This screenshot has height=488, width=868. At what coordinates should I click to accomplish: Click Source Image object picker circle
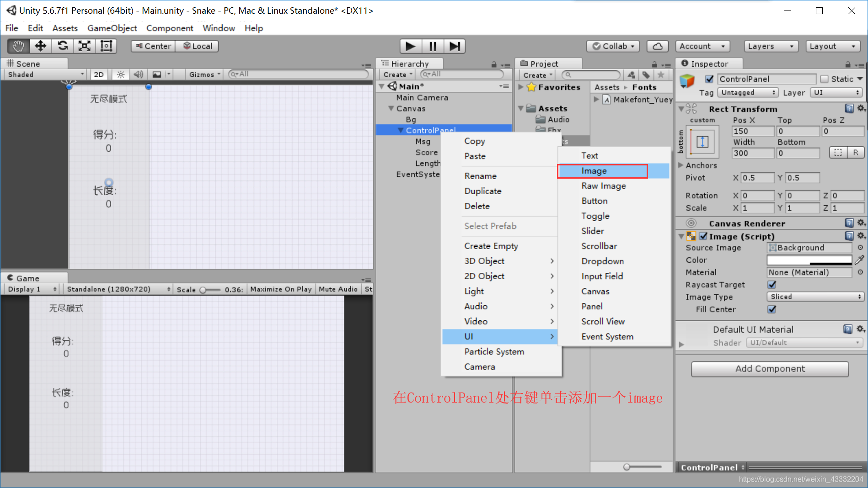coord(860,248)
